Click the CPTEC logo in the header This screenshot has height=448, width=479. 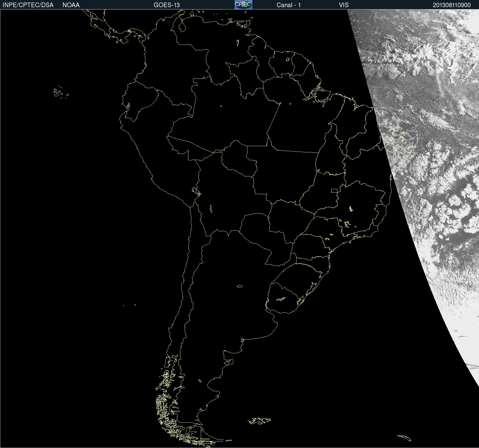(243, 5)
